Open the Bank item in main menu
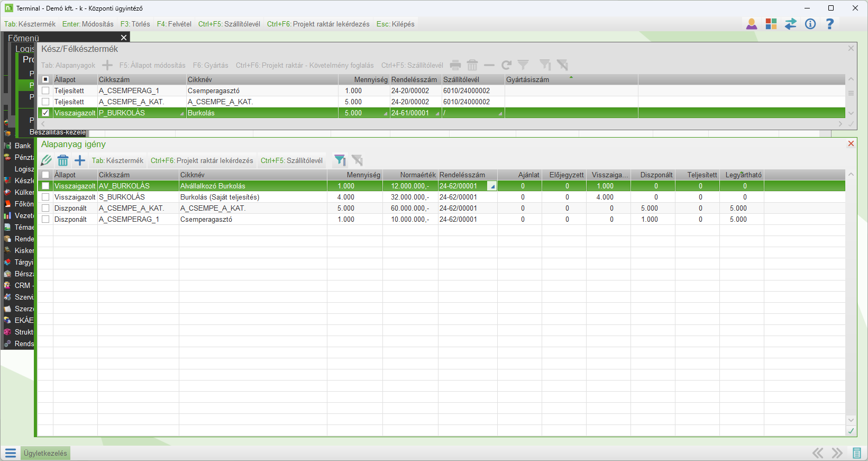This screenshot has height=461, width=868. [23, 146]
